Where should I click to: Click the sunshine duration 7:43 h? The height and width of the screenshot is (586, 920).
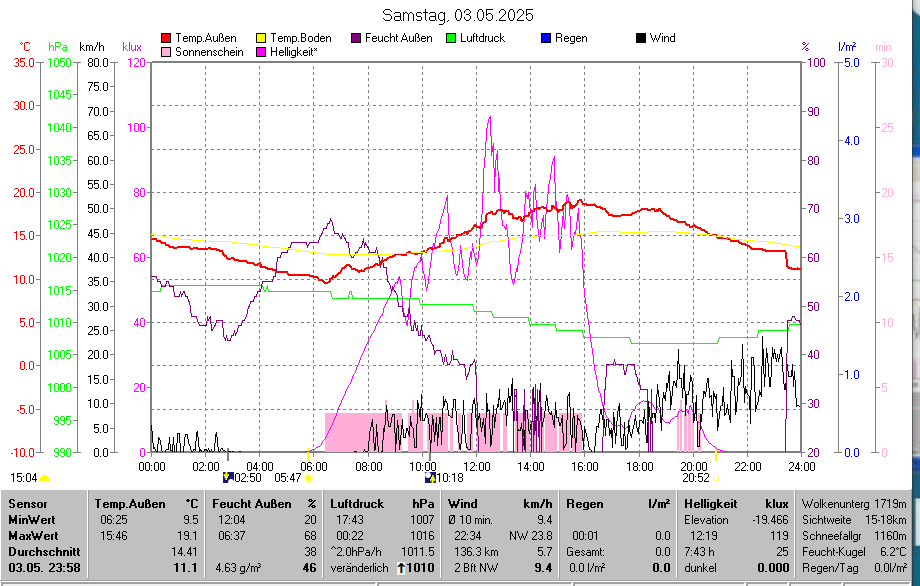pos(699,552)
